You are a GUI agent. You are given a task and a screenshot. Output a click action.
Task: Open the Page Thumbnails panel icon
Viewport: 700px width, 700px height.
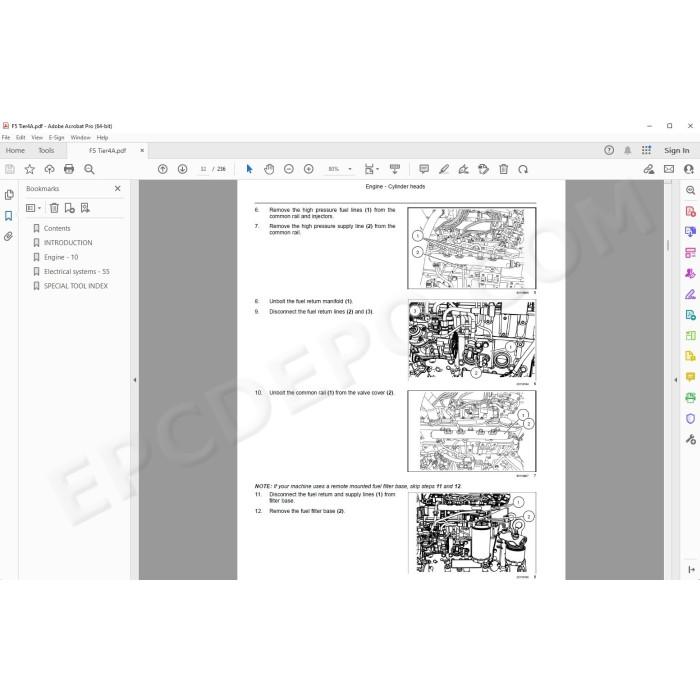point(8,195)
